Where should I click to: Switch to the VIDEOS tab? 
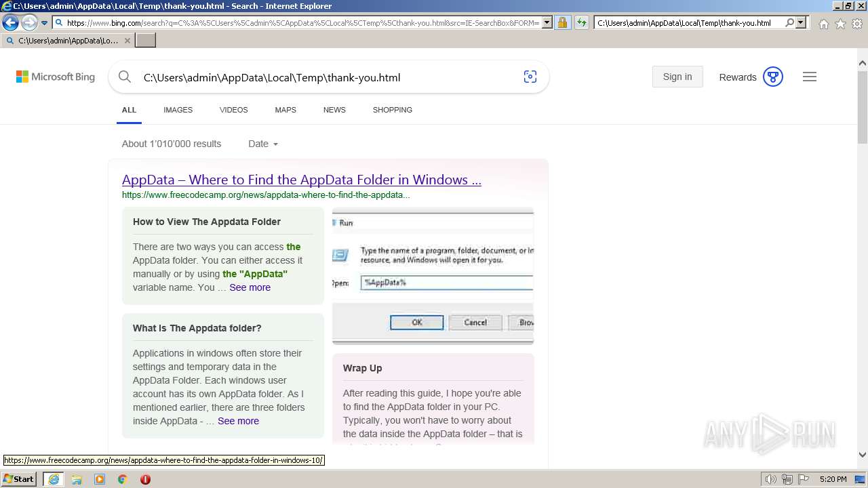tap(233, 110)
